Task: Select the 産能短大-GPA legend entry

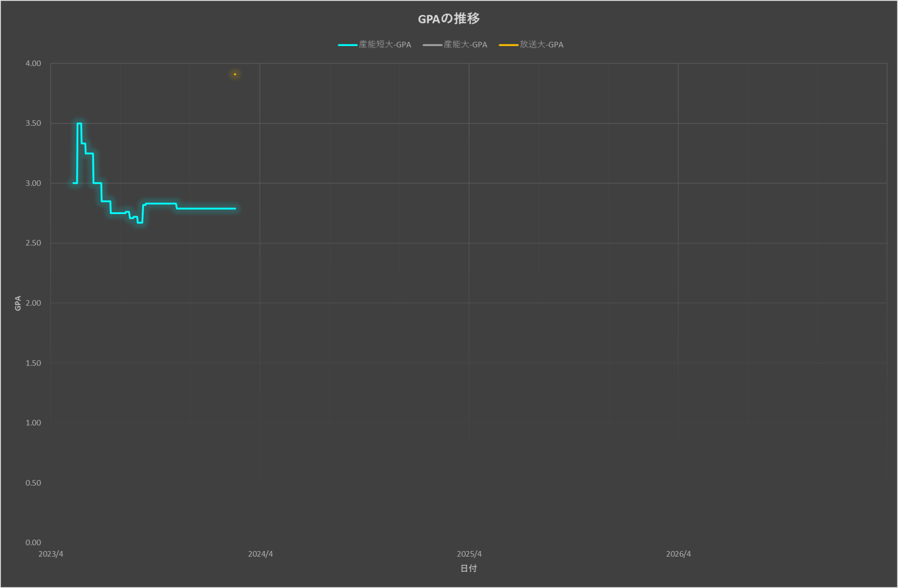Action: [384, 44]
